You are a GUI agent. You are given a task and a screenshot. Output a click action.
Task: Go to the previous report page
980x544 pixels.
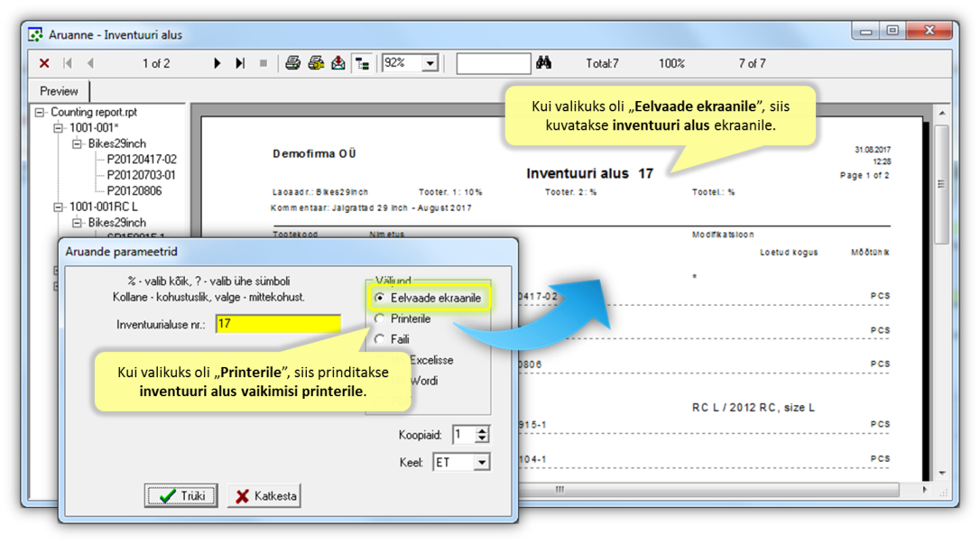pos(90,63)
